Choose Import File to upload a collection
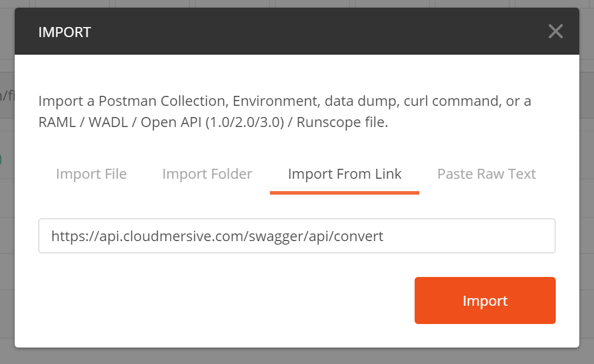The image size is (594, 364). [91, 174]
